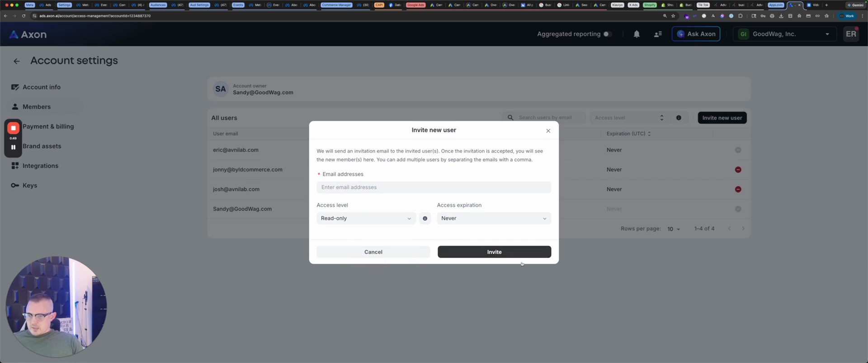Click the Invite button in the dialog

[x=494, y=252]
